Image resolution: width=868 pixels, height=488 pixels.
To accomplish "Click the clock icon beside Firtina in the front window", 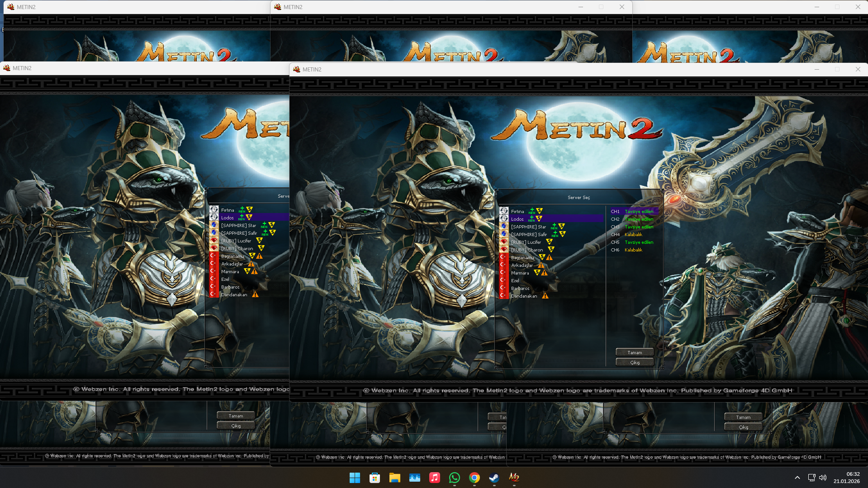I will coord(504,211).
